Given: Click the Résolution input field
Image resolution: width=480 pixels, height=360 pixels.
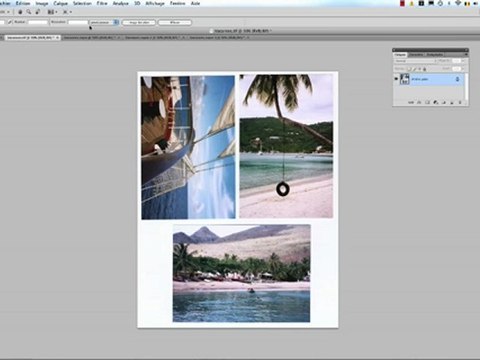Looking at the screenshot, I should pos(78,22).
